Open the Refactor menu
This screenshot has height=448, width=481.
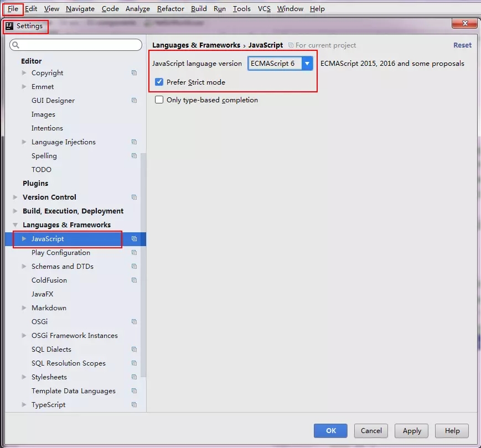[x=170, y=9]
